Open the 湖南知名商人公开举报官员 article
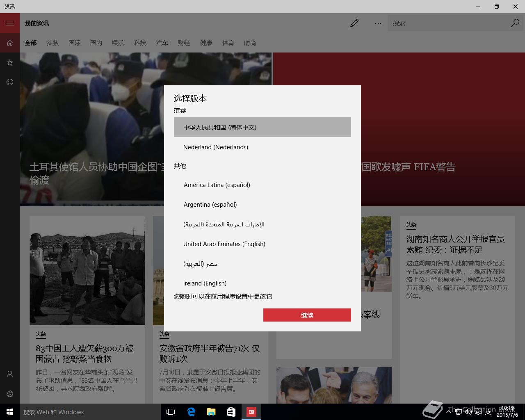Viewport: 525px width, 420px height. pyautogui.click(x=455, y=244)
